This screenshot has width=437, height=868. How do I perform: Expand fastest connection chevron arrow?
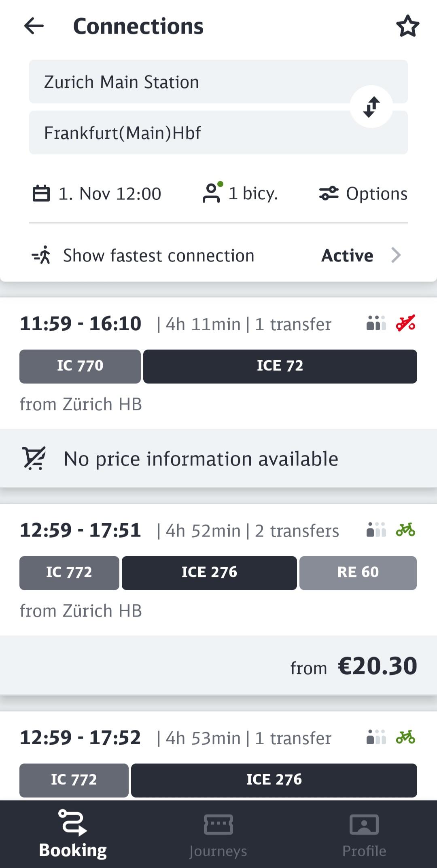pyautogui.click(x=396, y=256)
